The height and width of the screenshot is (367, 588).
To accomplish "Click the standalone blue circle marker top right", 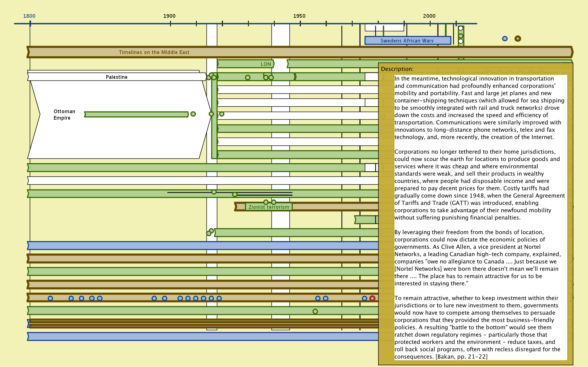I will (x=505, y=39).
